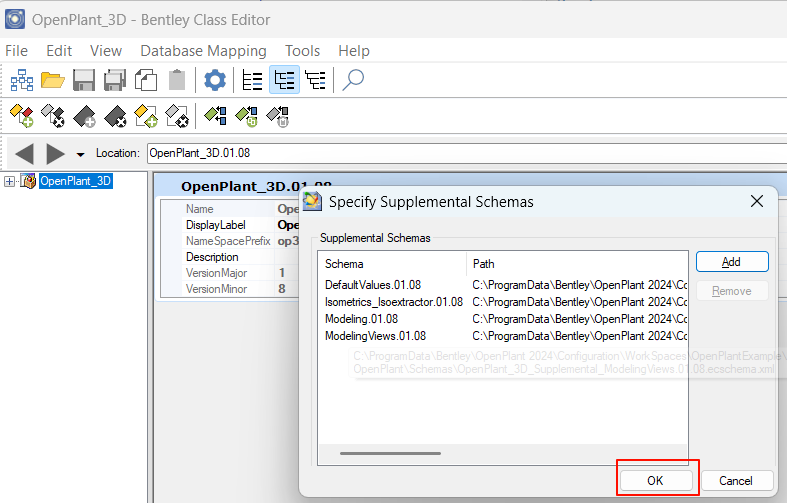Image resolution: width=787 pixels, height=503 pixels.
Task: Select the ModelingViews.01.08 schema row
Action: coord(502,336)
